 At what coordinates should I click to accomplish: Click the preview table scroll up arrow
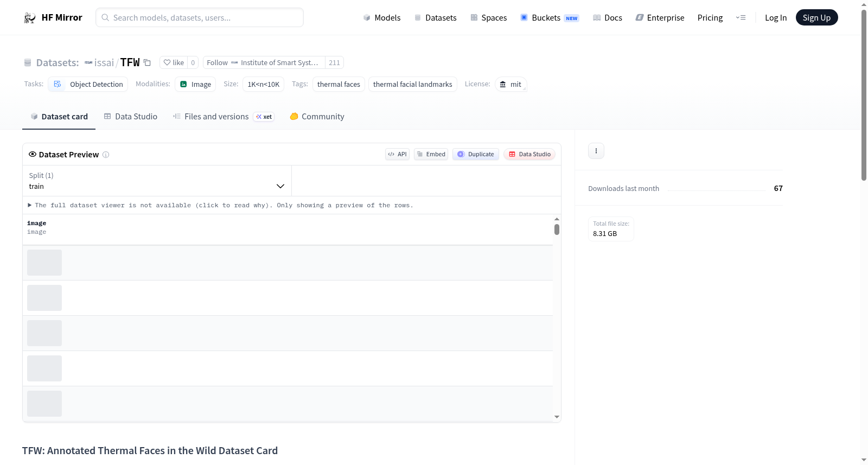coord(557,219)
